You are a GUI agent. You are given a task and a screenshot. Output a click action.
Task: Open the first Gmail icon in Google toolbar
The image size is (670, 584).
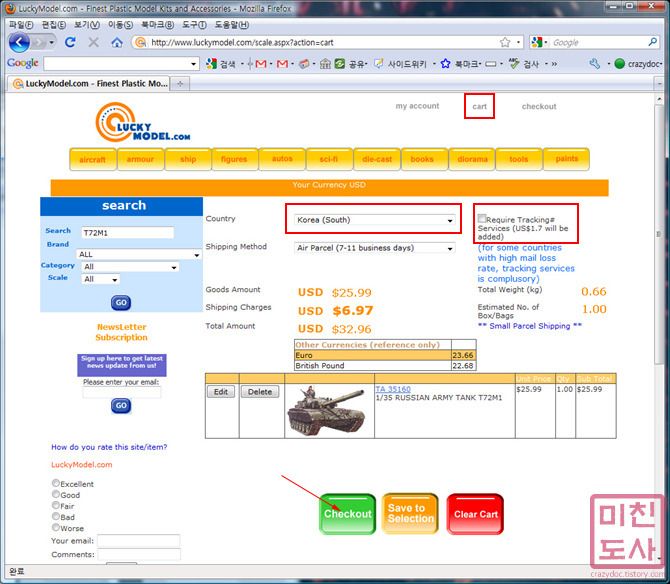[261, 64]
